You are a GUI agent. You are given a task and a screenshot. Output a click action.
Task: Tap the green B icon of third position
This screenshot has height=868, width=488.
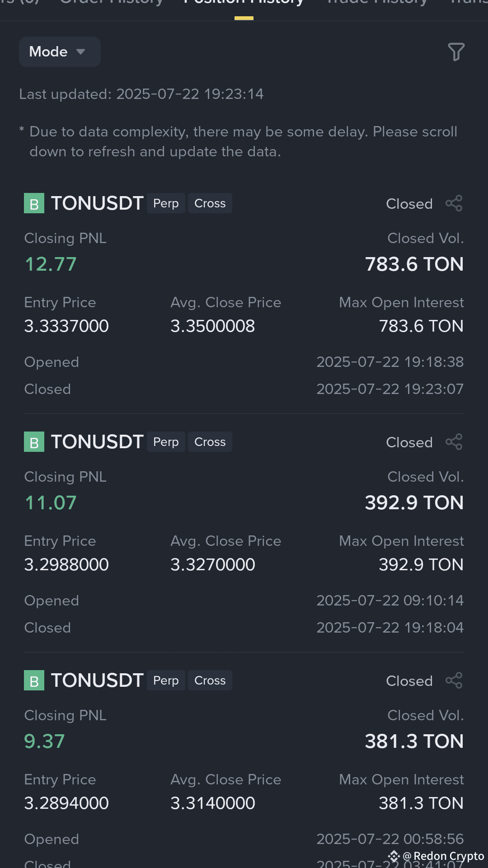tap(34, 680)
